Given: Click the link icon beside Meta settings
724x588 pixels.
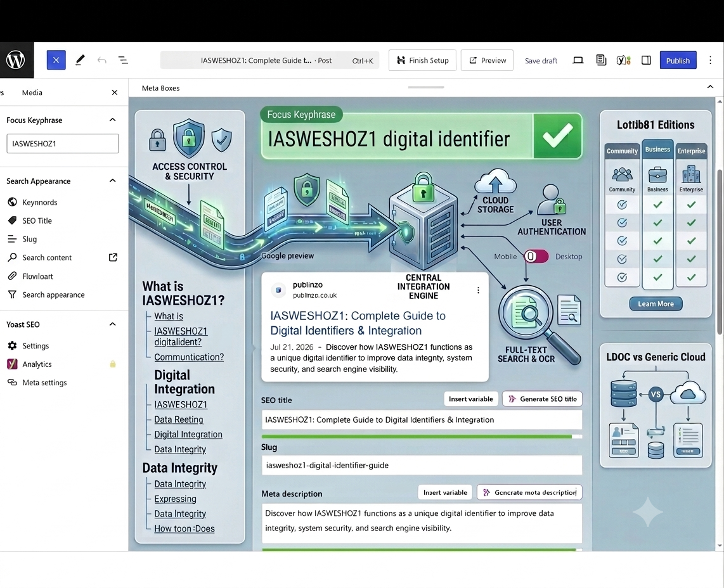Looking at the screenshot, I should 13,383.
